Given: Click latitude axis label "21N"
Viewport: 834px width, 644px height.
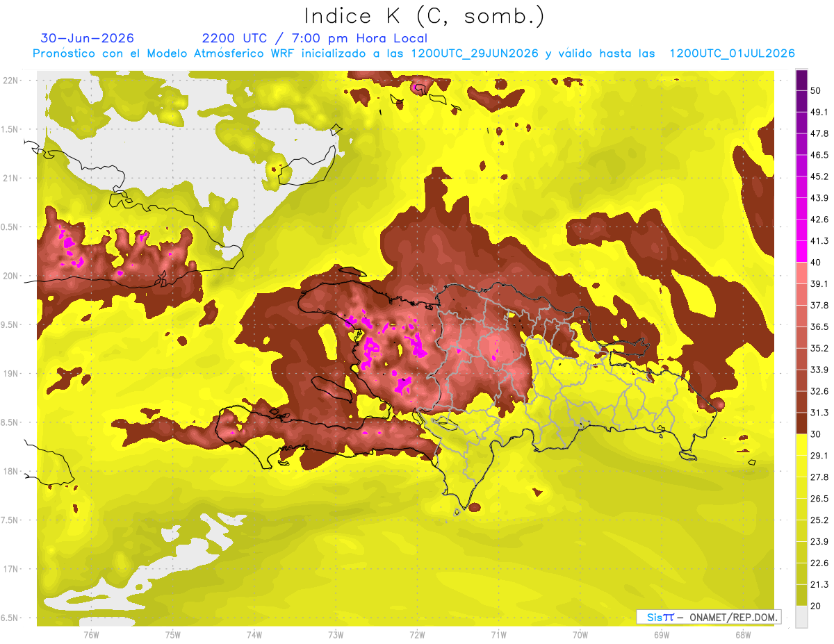Looking at the screenshot, I should 10,178.
